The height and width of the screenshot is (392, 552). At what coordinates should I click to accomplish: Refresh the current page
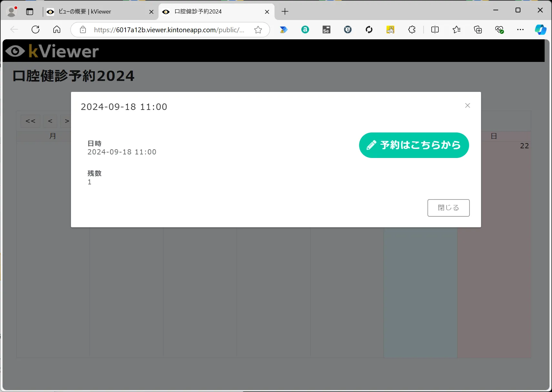coord(35,30)
